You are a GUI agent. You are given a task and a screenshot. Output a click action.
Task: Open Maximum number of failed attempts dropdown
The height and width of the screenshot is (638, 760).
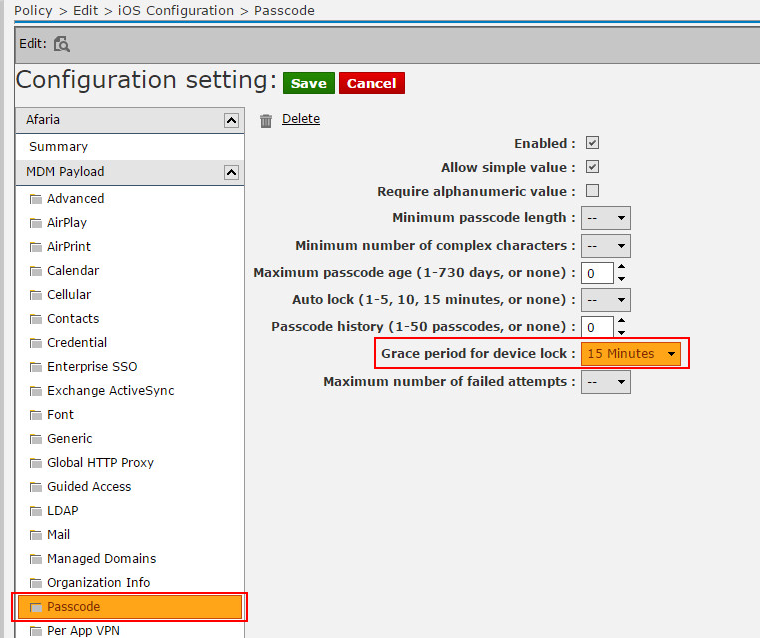click(606, 382)
